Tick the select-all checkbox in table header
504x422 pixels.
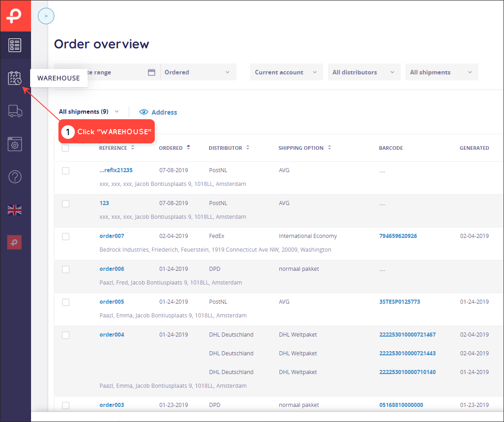pyautogui.click(x=65, y=148)
